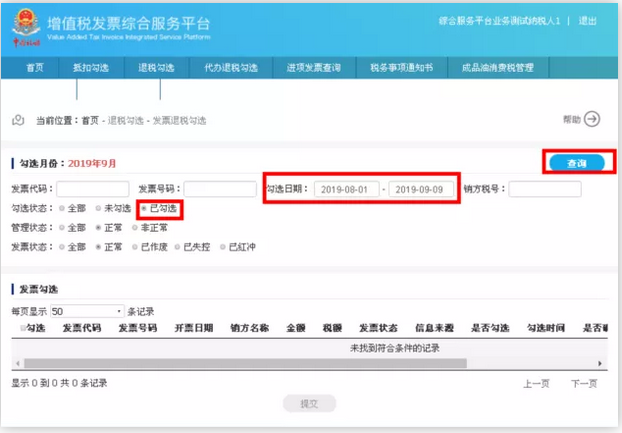Click the location icon beside 当前位置
The width and height of the screenshot is (622, 433).
pos(17,120)
